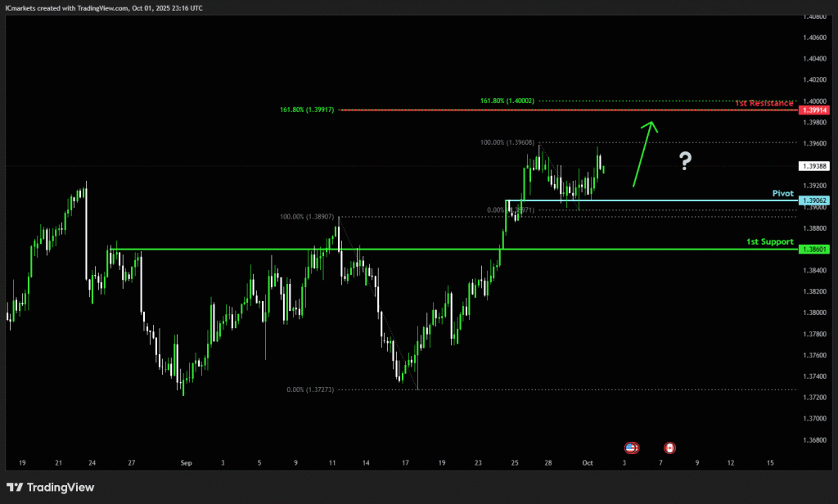
Task: Select the blue 1.39062 pivot price tag
Action: click(815, 200)
